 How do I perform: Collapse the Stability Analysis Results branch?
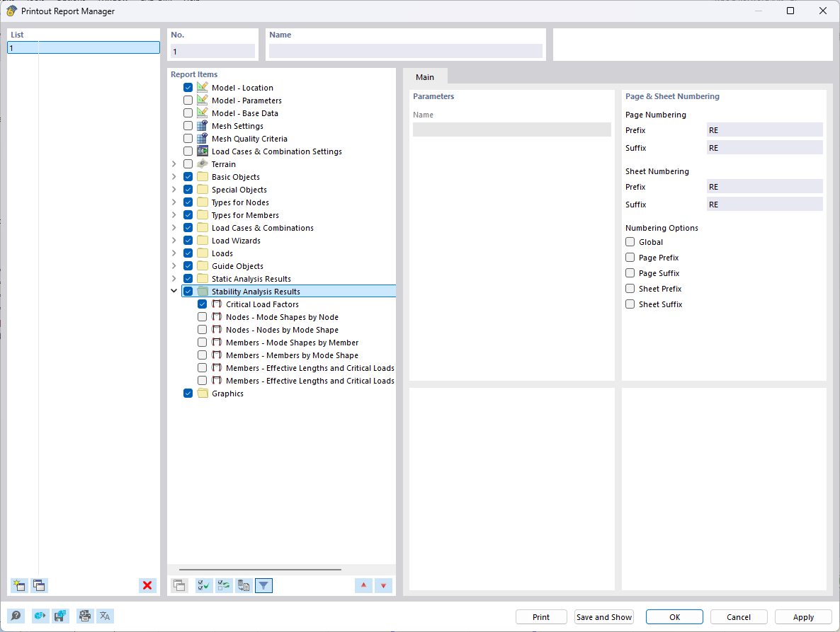pyautogui.click(x=174, y=290)
